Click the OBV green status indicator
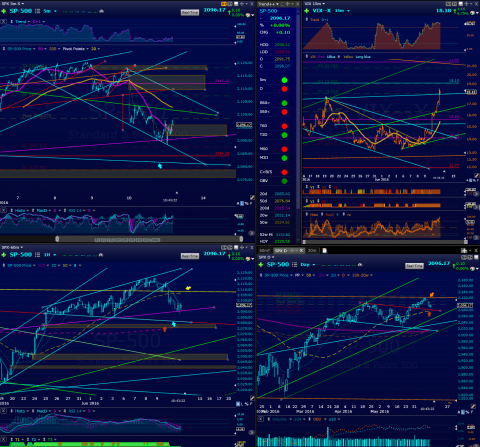Screen dimensions: 480x447 284,181
